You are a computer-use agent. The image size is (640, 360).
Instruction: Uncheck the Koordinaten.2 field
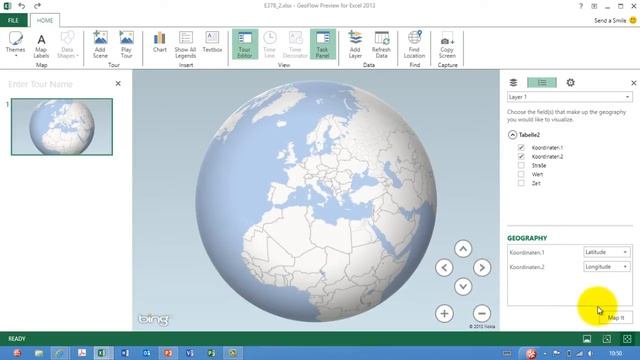coord(521,156)
